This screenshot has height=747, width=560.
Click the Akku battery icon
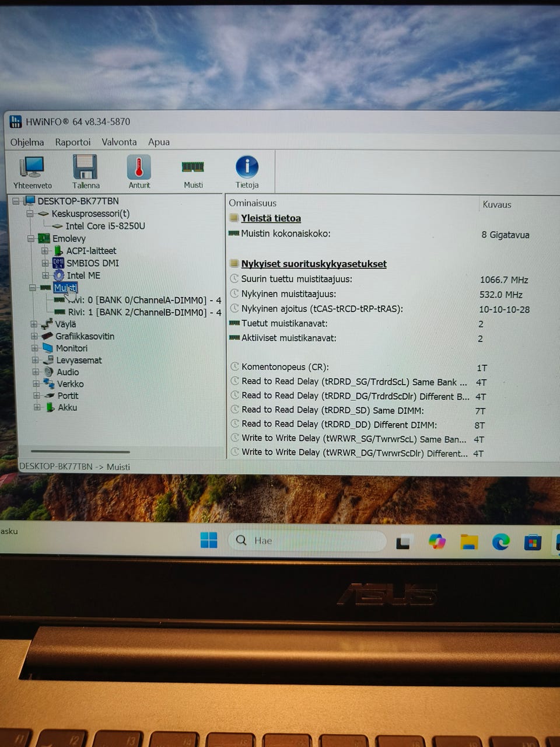click(x=50, y=407)
